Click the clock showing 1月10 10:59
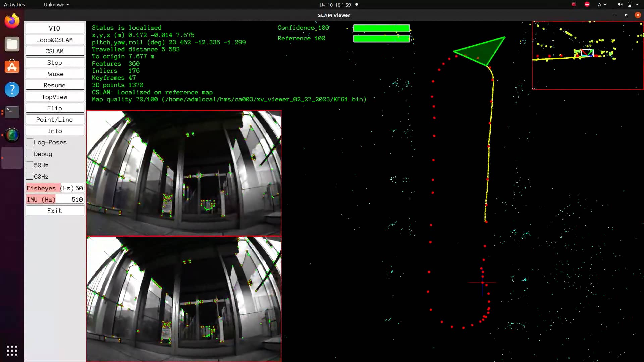 tap(334, 5)
